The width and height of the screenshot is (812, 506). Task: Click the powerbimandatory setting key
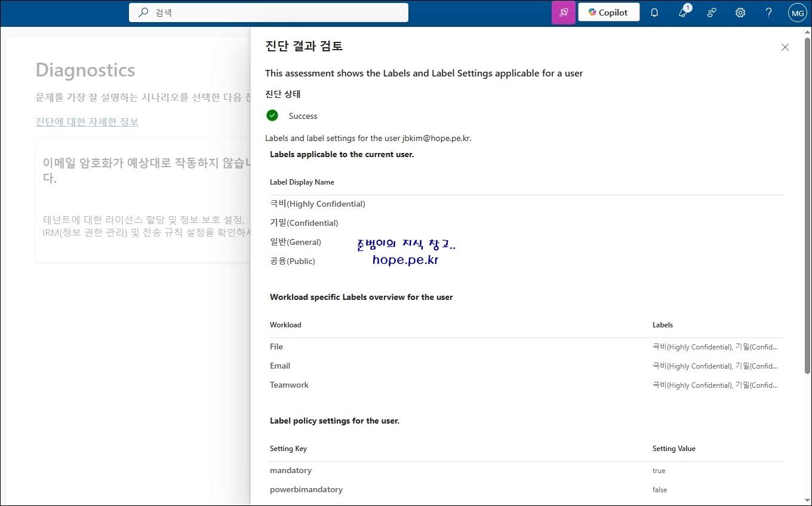[x=306, y=490]
